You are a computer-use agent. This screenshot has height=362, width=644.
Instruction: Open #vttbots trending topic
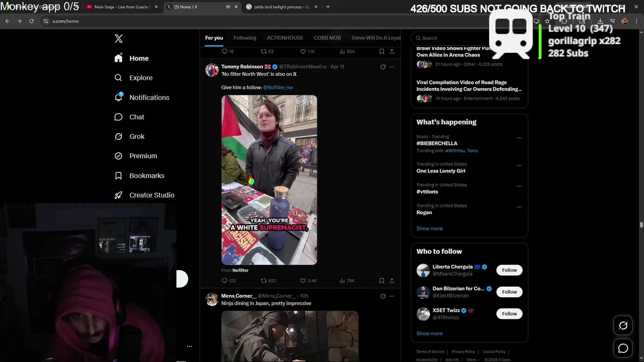427,192
